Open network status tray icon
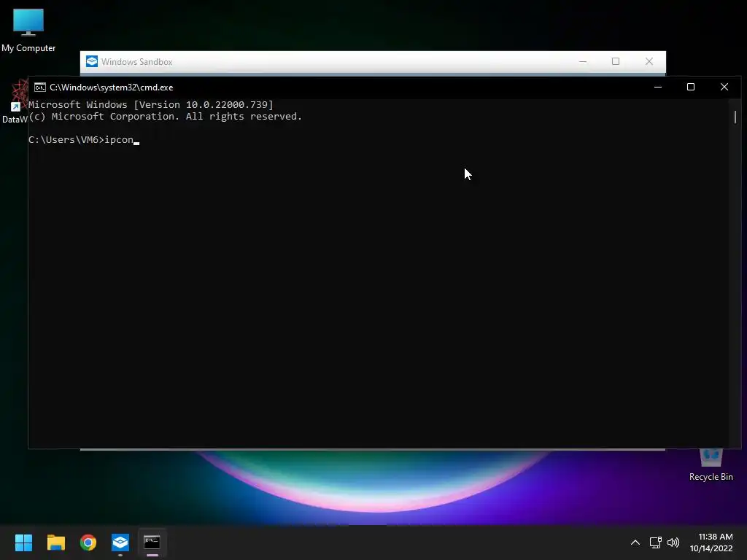This screenshot has width=747, height=560. click(x=656, y=542)
